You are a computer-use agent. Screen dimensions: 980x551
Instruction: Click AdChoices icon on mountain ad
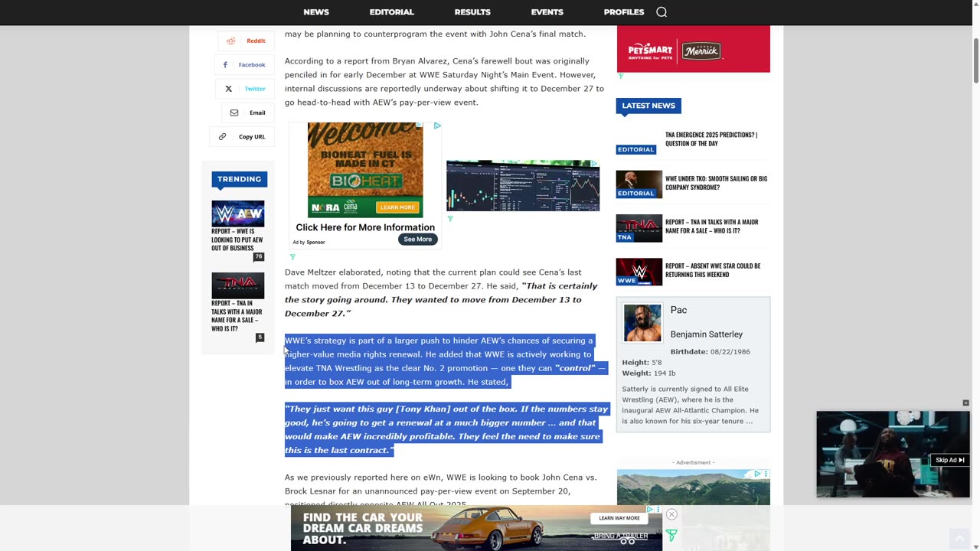tap(757, 474)
